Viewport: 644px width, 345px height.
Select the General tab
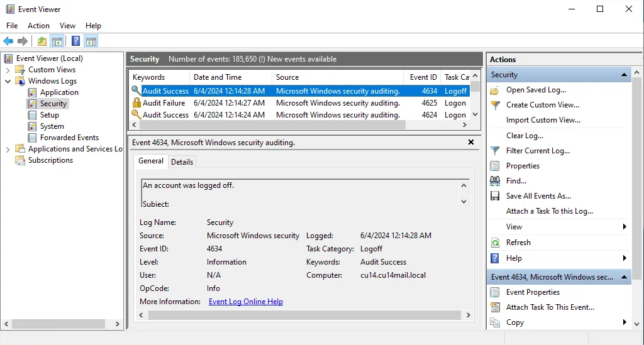[x=151, y=161]
